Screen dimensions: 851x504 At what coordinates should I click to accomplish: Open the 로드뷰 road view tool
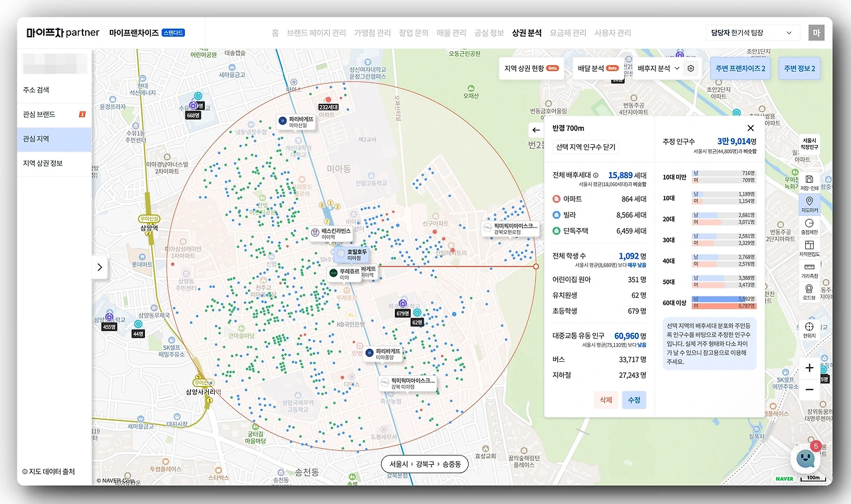809,293
